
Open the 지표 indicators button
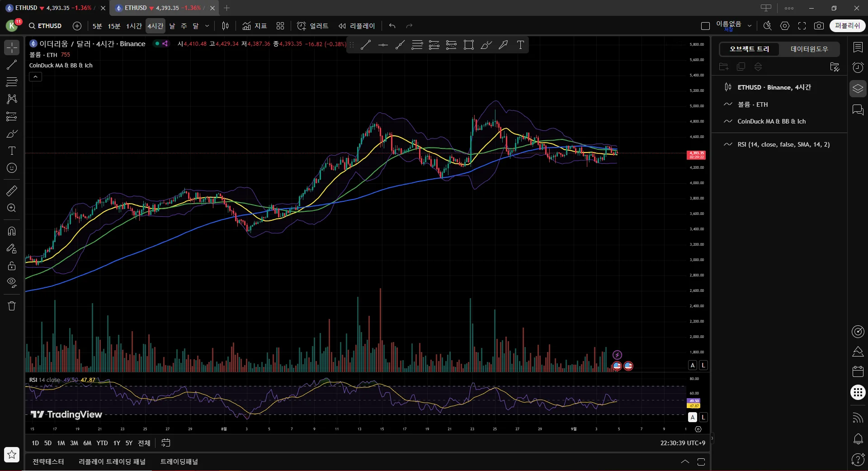(255, 26)
